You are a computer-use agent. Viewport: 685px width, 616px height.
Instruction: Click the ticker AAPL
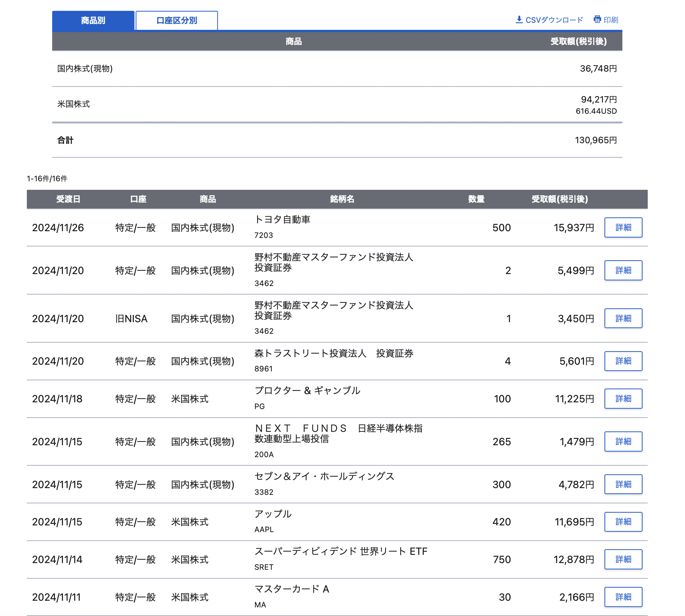pyautogui.click(x=264, y=529)
